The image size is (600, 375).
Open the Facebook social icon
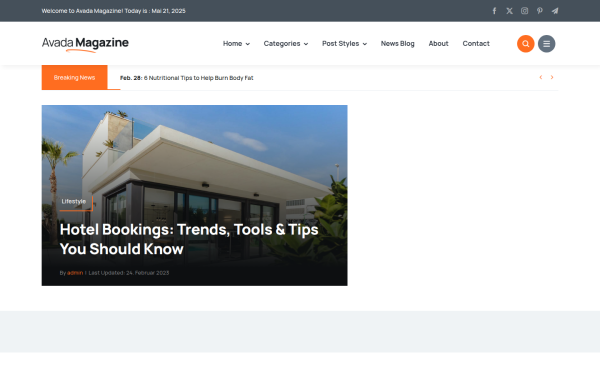pyautogui.click(x=494, y=11)
